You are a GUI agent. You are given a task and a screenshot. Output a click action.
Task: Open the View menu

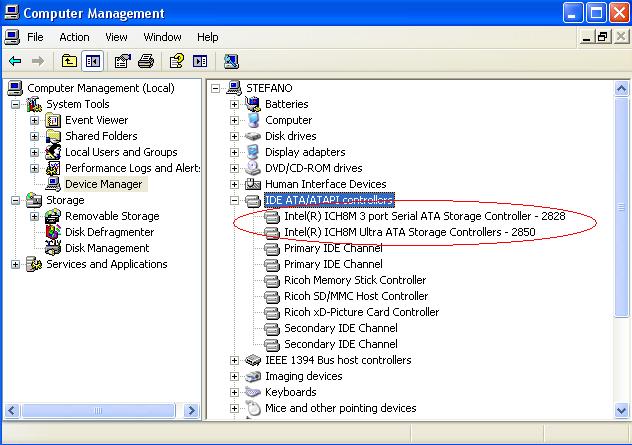(x=116, y=37)
